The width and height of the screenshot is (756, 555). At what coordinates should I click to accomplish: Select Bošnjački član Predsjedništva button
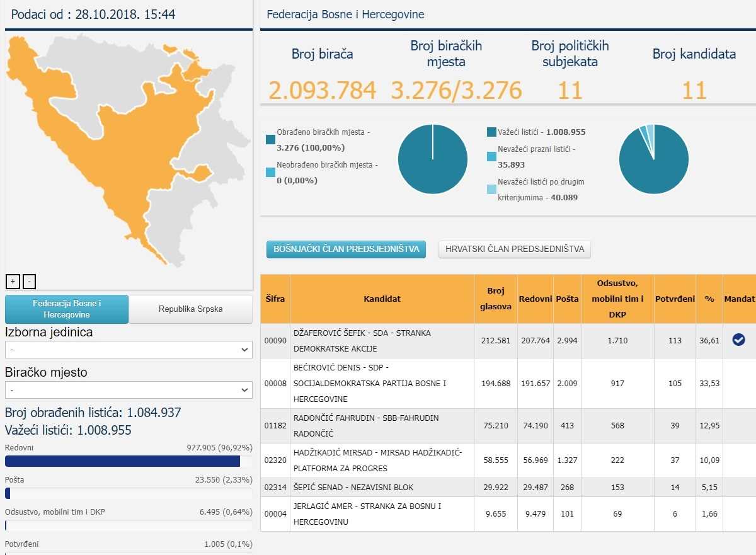(x=346, y=249)
